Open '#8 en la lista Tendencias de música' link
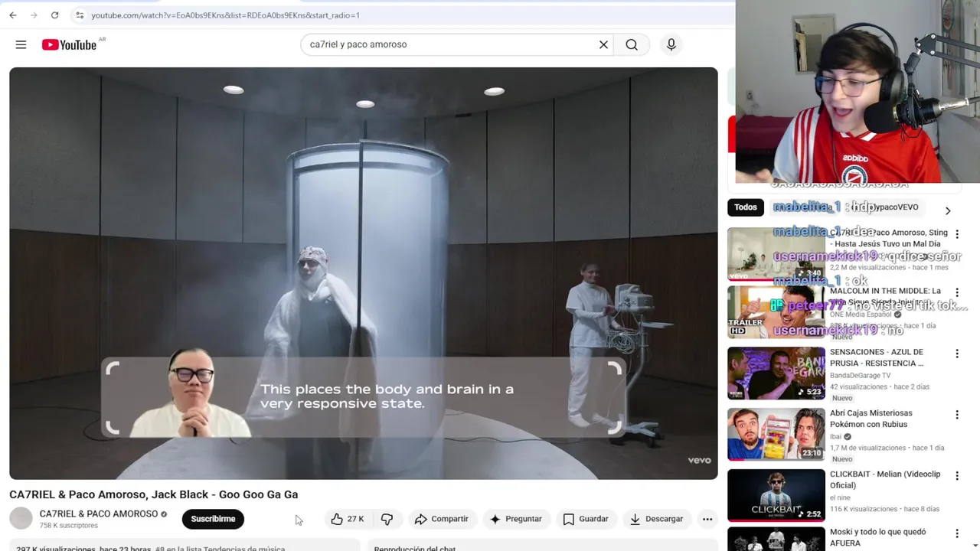This screenshot has width=980, height=551. tap(220, 548)
